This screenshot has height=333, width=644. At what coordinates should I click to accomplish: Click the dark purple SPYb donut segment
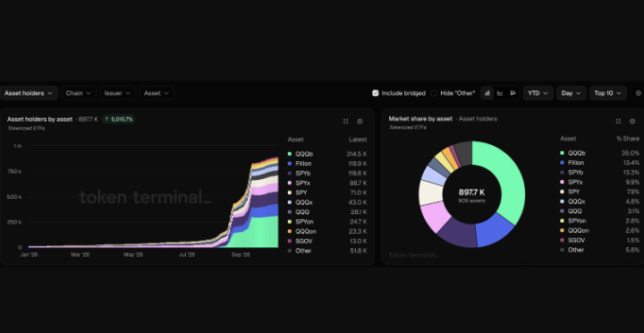coord(458,232)
